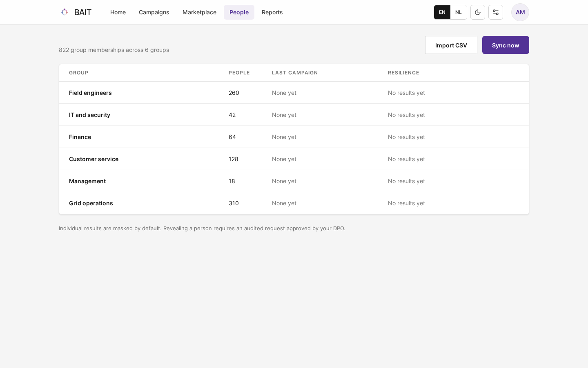
Task: Open the Management group row
Action: 294,181
